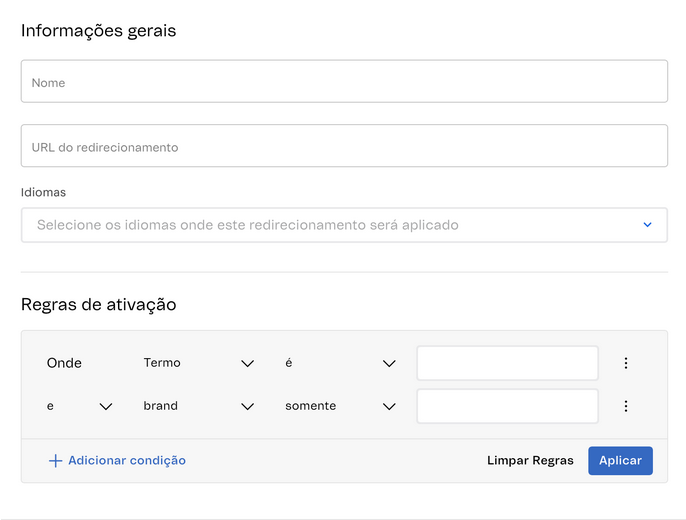The width and height of the screenshot is (686, 520).
Task: Click the chevron arrow next to brand
Action: point(248,407)
